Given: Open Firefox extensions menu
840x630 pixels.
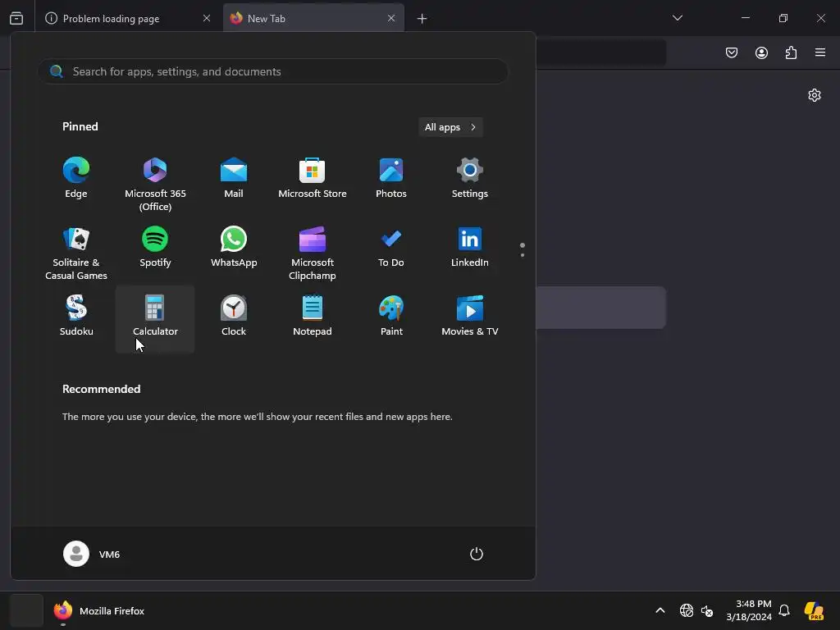Looking at the screenshot, I should pyautogui.click(x=791, y=52).
